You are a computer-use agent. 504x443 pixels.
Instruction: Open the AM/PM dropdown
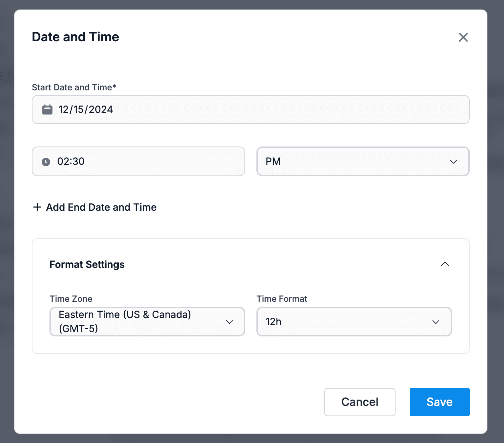(363, 162)
